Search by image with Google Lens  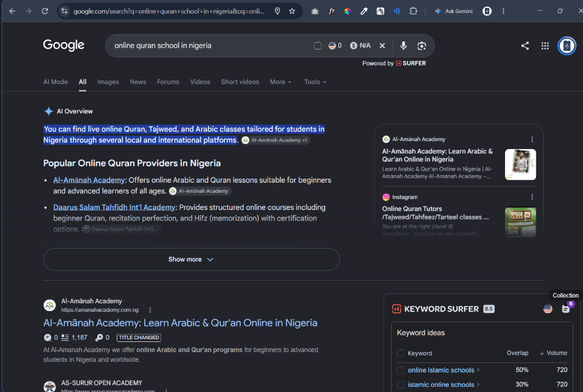pos(422,46)
